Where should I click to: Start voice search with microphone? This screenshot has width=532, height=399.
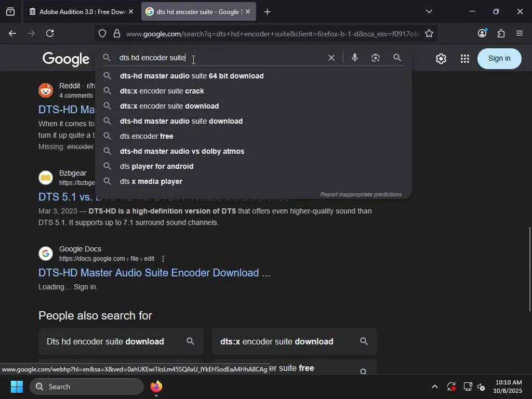(x=355, y=58)
